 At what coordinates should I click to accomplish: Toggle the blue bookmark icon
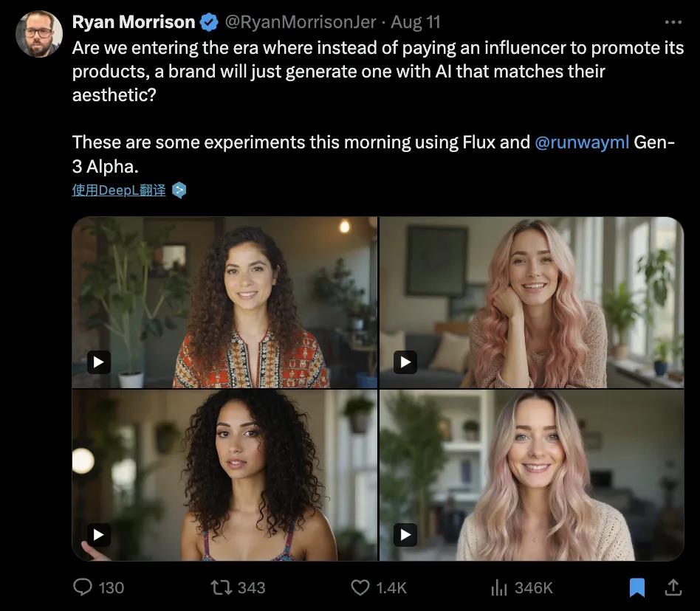pyautogui.click(x=636, y=587)
